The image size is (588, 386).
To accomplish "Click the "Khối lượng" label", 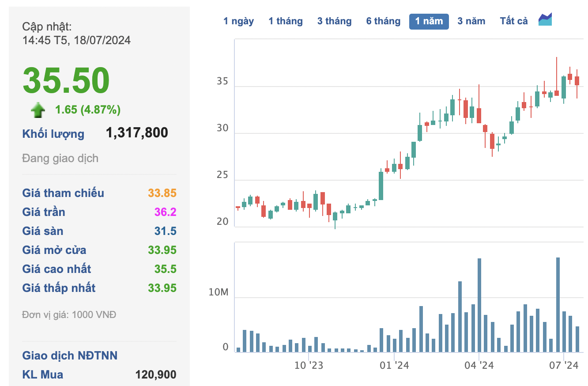I will click(53, 134).
